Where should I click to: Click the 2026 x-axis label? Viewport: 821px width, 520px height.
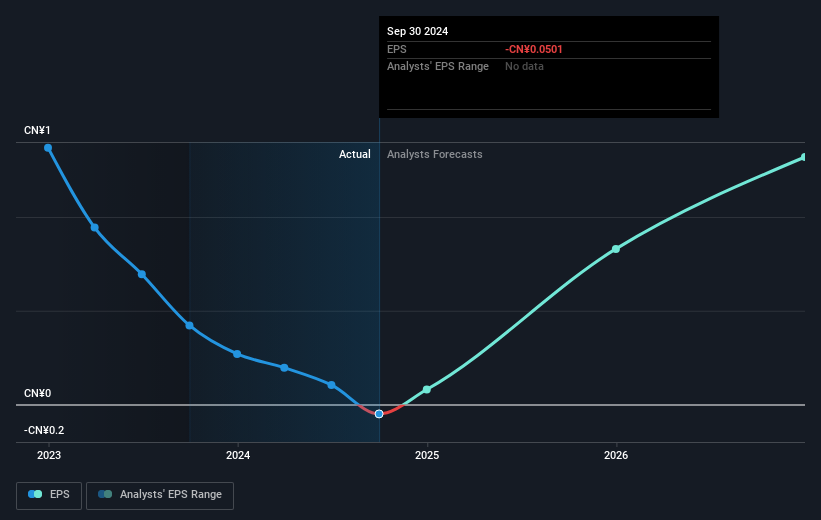tap(616, 455)
